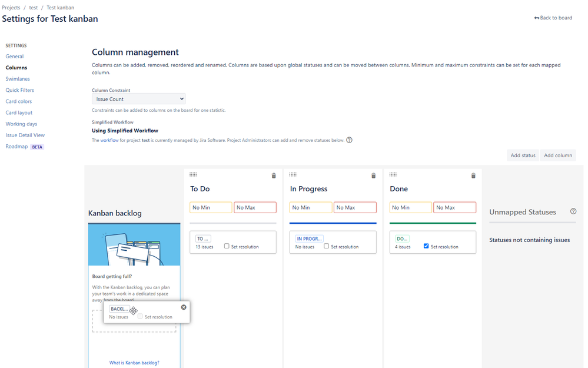Click the Add column button

tap(558, 155)
